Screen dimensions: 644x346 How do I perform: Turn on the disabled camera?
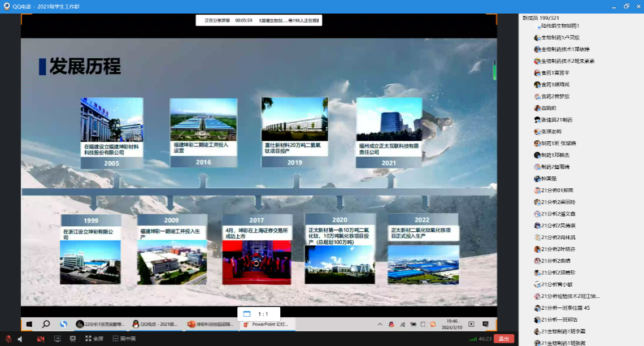point(41,339)
